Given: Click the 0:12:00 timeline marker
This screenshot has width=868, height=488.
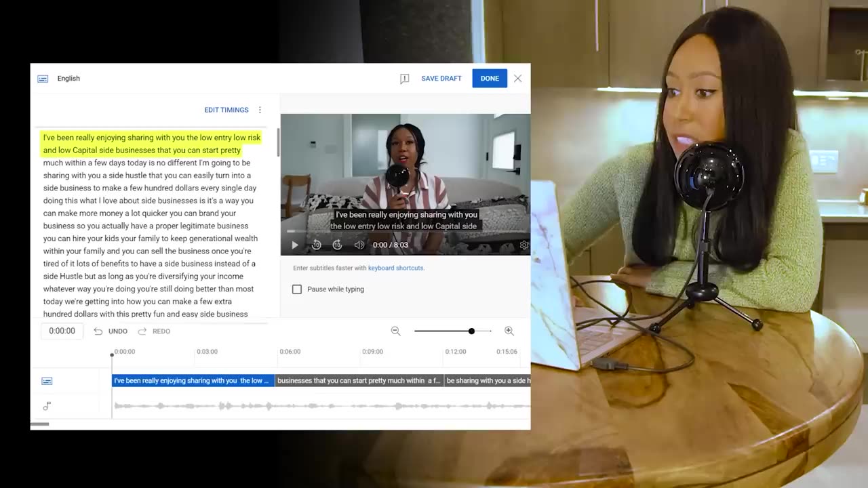Looking at the screenshot, I should coord(455,352).
